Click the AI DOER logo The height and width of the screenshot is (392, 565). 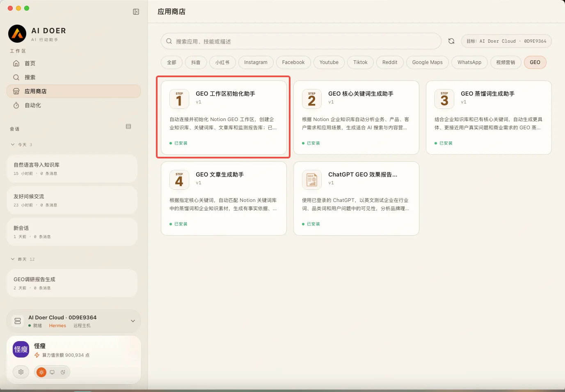[17, 34]
